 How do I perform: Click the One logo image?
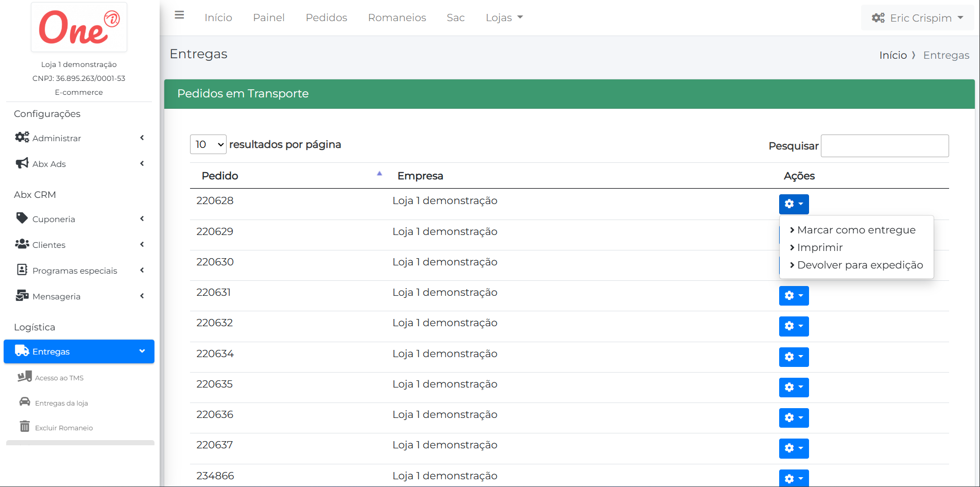(79, 27)
